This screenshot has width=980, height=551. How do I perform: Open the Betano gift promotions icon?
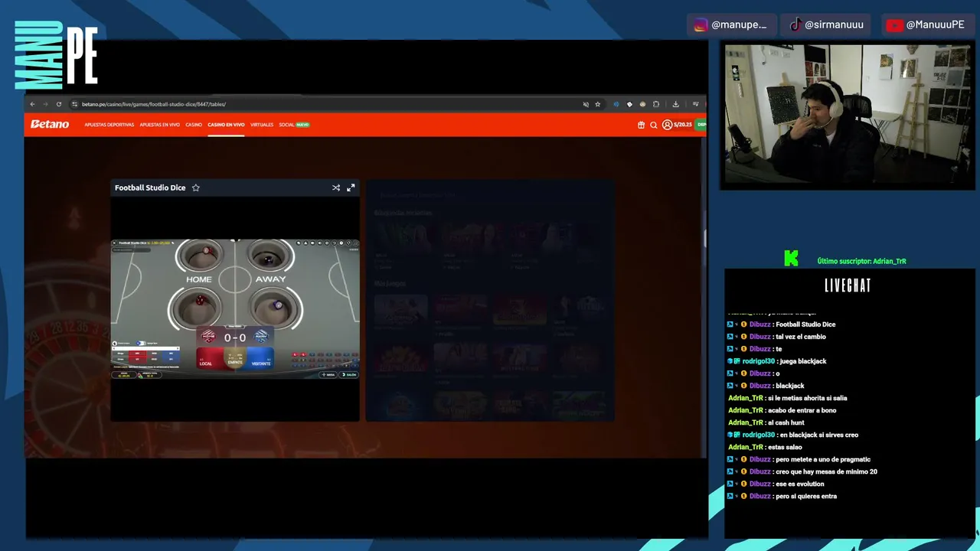click(641, 125)
